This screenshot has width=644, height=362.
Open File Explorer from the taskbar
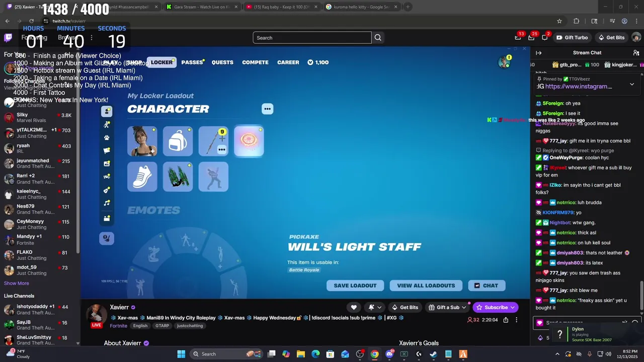pyautogui.click(x=301, y=354)
